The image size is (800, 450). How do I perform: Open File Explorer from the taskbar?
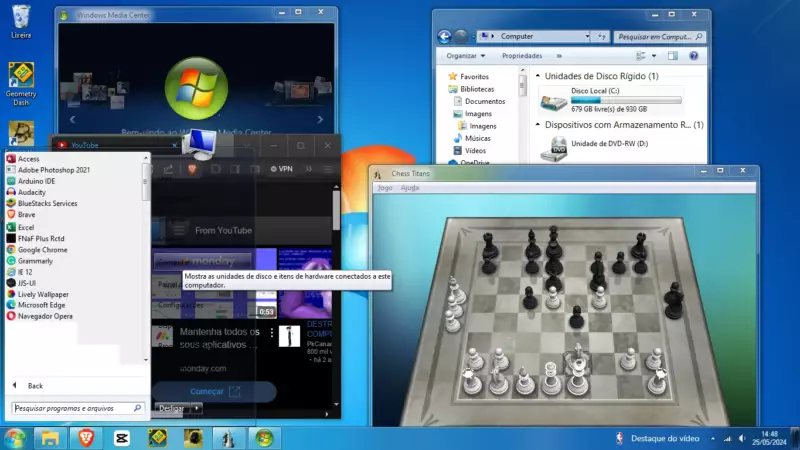click(50, 438)
